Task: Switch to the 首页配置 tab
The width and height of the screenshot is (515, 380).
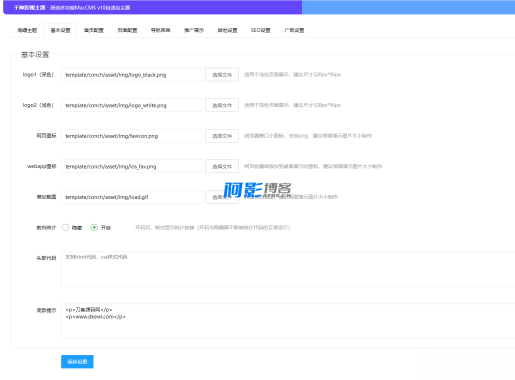Action: 94,30
